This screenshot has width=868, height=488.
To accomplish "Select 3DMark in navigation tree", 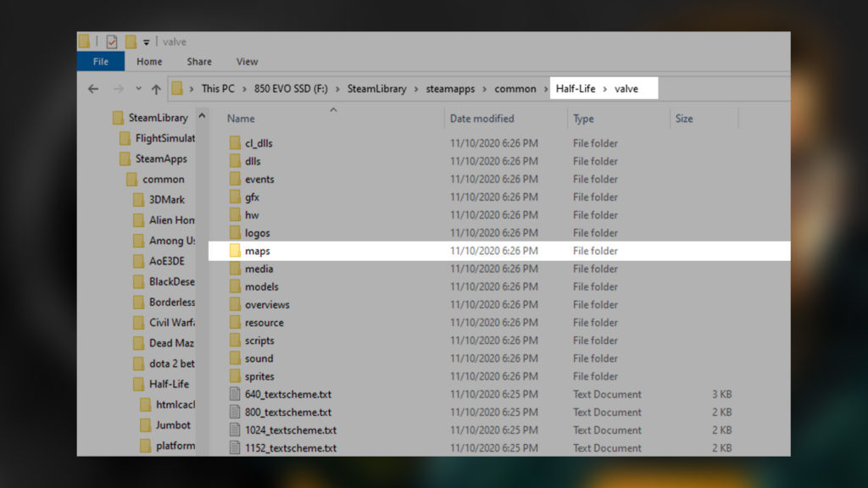I will 167,200.
